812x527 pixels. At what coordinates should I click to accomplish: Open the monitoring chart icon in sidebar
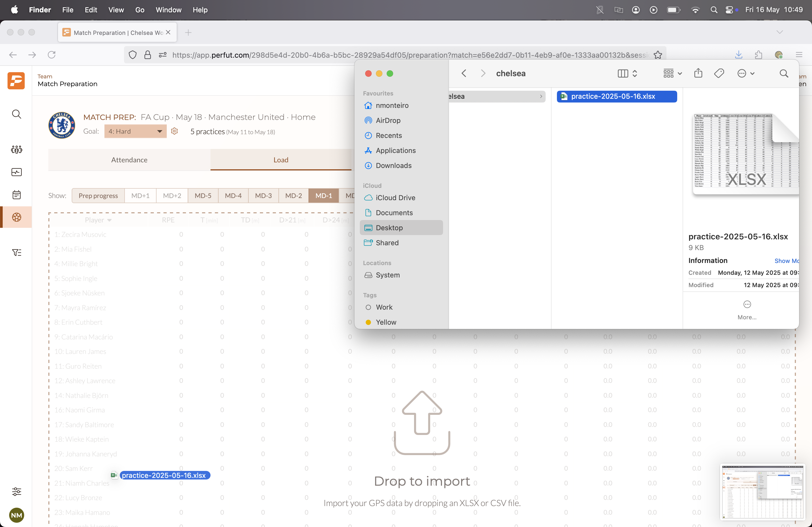click(16, 172)
